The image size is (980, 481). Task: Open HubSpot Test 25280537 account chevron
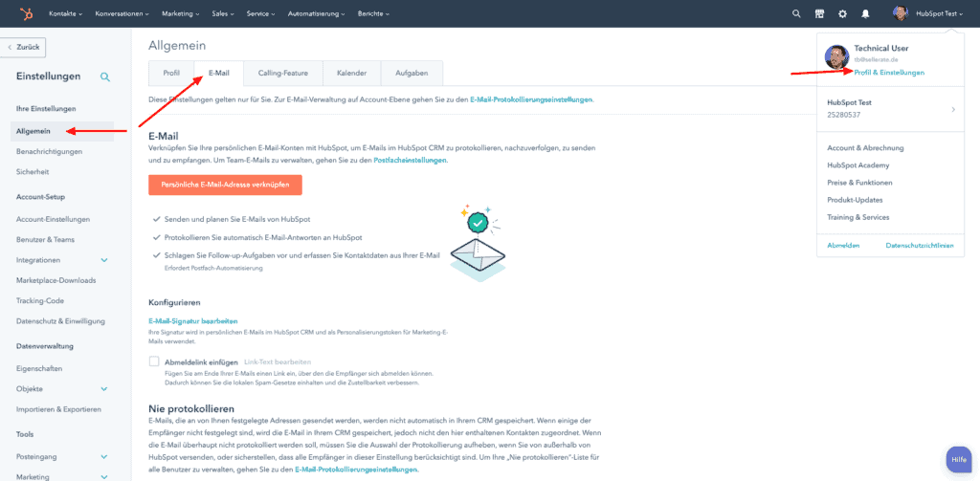[x=953, y=109]
